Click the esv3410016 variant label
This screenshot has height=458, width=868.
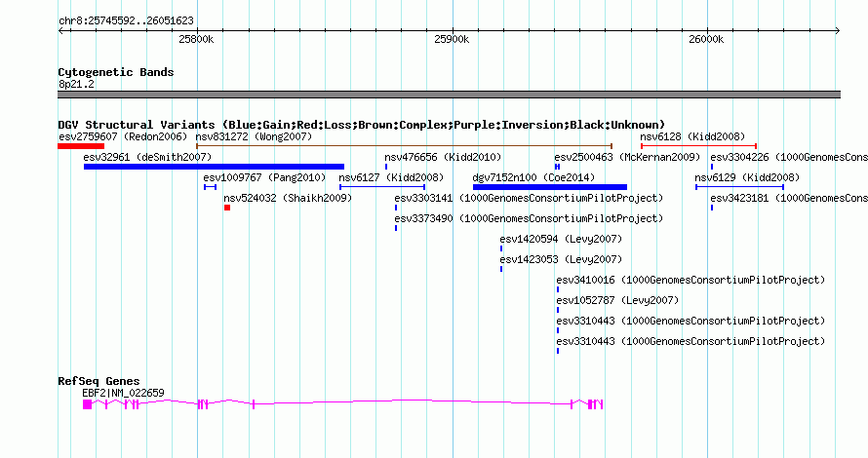(x=690, y=280)
